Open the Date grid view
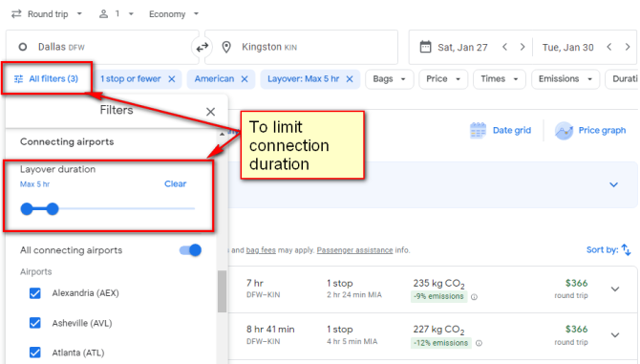Screen dimensions: 640x364 (501, 131)
